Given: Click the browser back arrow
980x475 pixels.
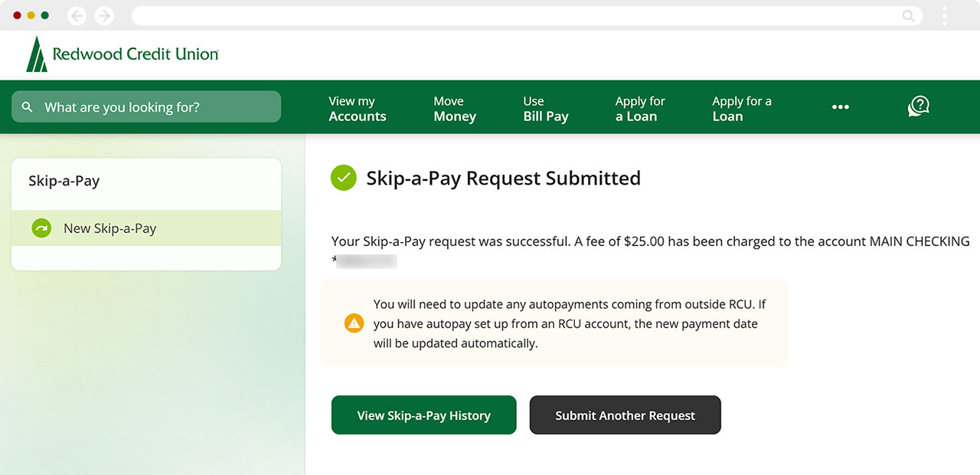Looking at the screenshot, I should pos(77,15).
